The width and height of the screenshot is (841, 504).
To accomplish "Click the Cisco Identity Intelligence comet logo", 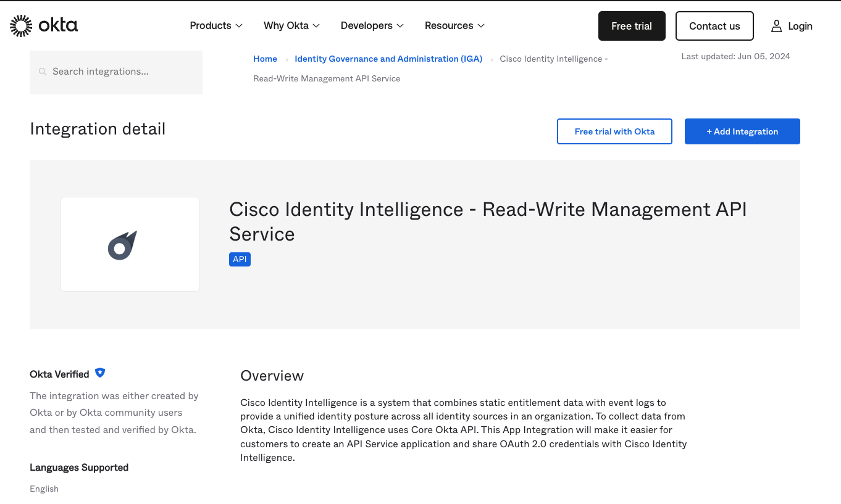I will 123,245.
